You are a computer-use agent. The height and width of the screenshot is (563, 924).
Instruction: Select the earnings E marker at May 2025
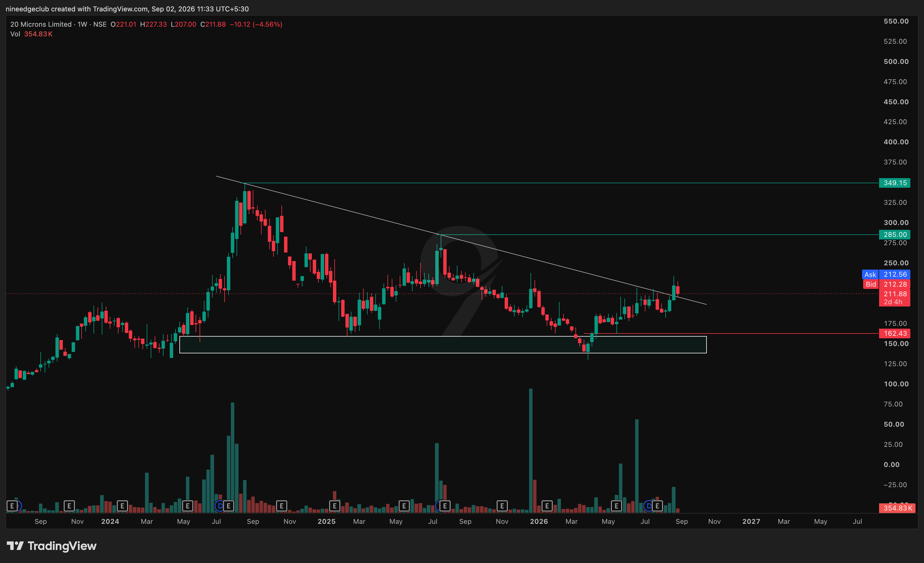click(404, 506)
